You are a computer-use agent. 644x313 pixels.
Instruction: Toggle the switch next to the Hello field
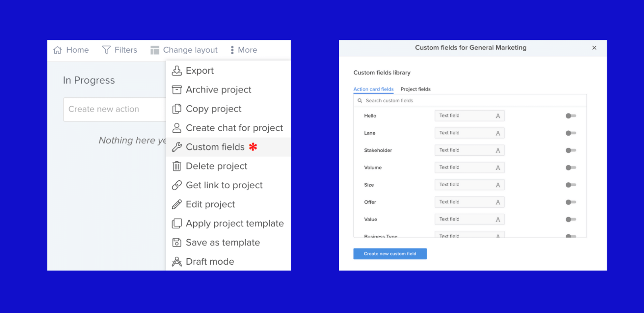570,115
